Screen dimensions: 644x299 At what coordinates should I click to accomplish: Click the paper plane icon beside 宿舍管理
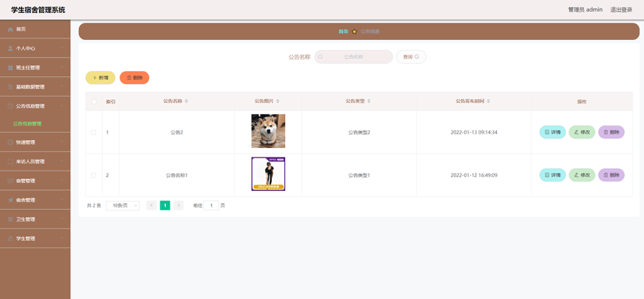click(x=10, y=200)
